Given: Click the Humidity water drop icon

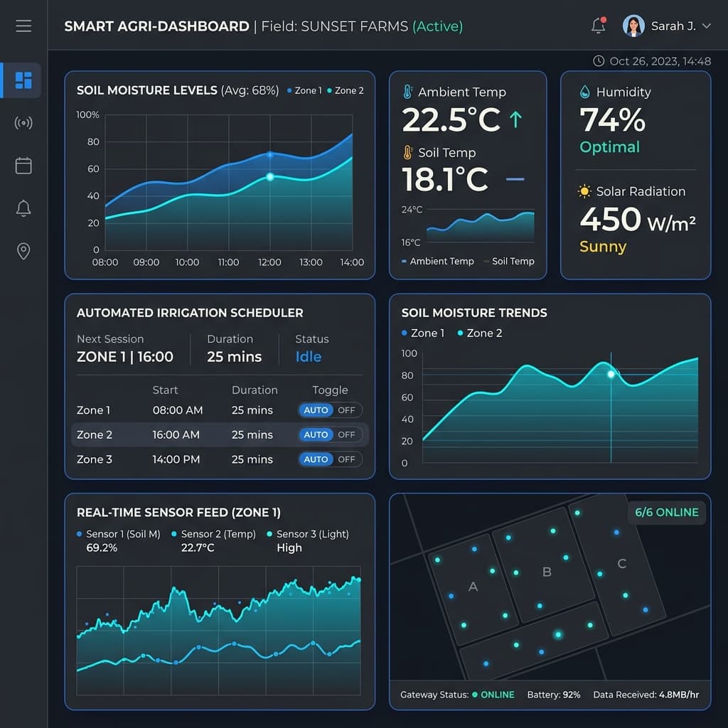Looking at the screenshot, I should click(584, 92).
